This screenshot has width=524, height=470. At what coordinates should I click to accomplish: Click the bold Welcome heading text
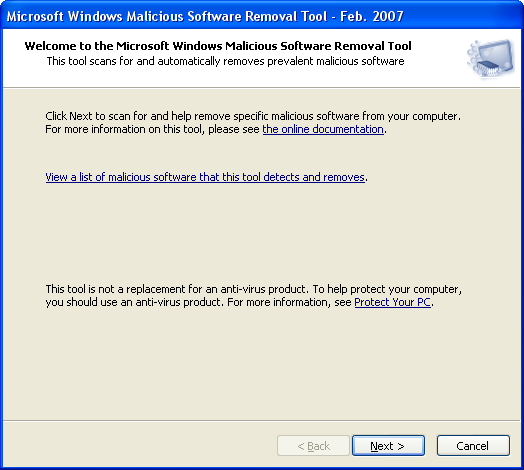[x=218, y=46]
